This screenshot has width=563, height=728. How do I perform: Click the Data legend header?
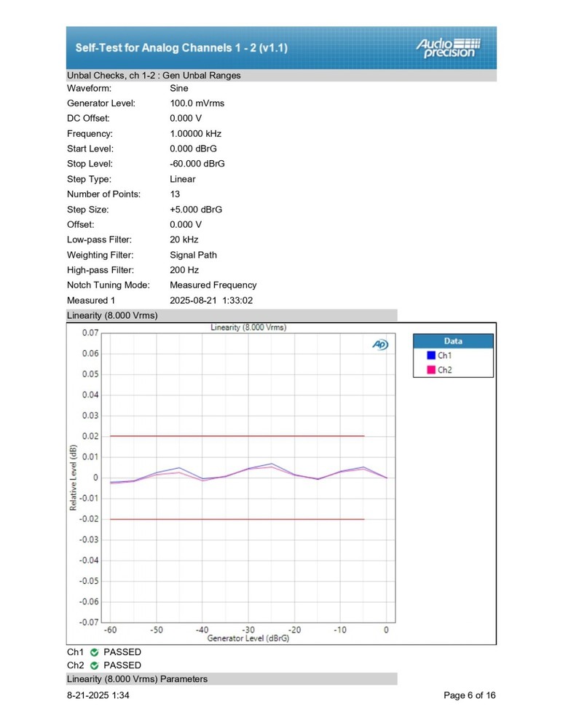click(x=453, y=341)
